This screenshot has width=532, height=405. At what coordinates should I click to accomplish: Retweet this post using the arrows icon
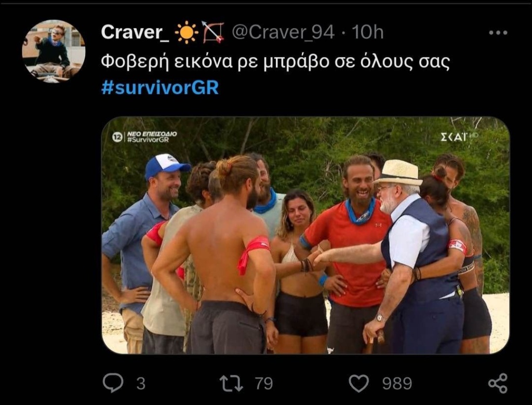tap(231, 383)
